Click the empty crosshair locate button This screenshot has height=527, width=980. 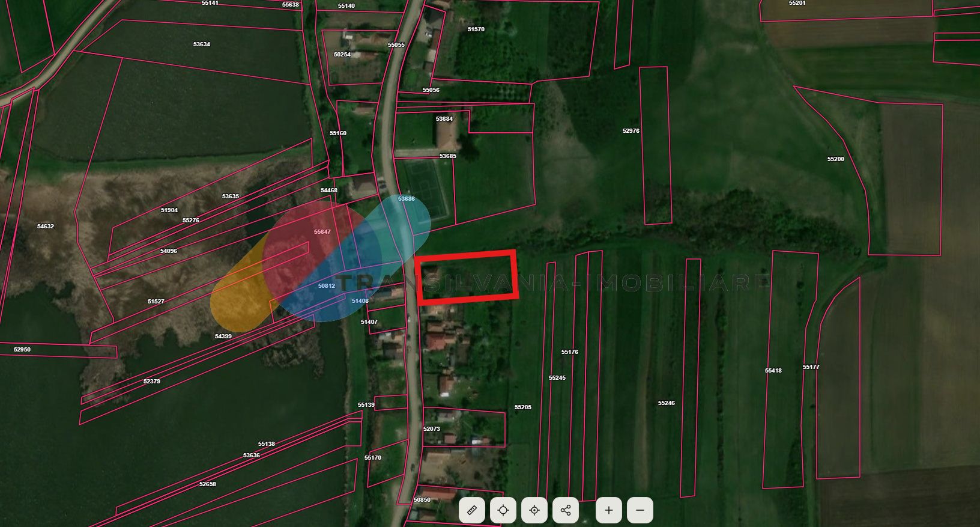point(503,510)
